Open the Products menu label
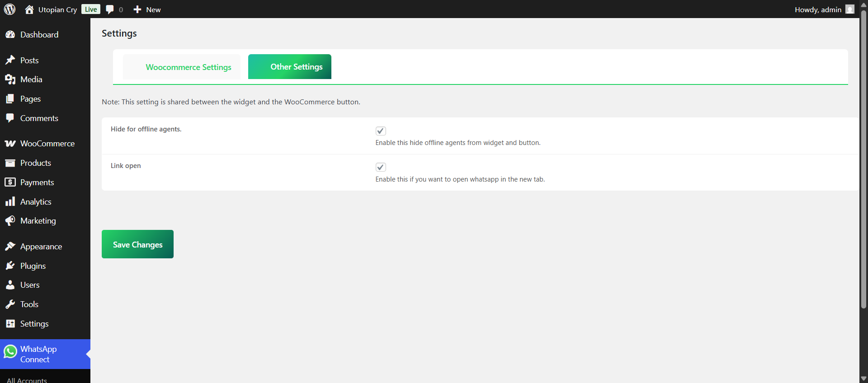The height and width of the screenshot is (383, 868). coord(36,163)
